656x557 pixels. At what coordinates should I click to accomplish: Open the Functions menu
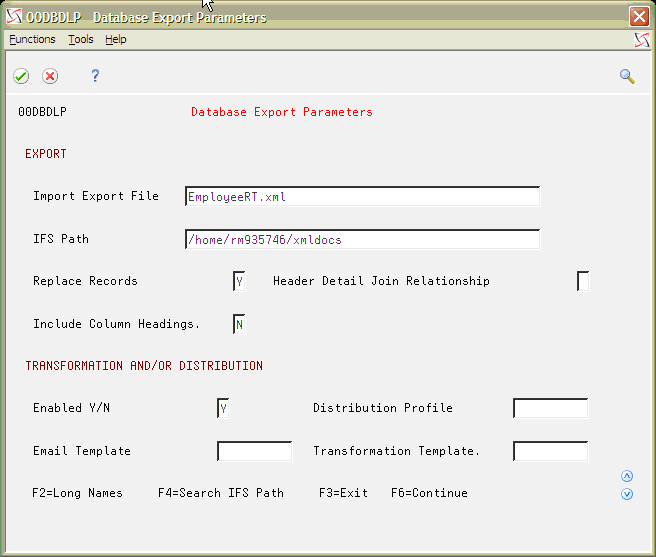coord(32,39)
